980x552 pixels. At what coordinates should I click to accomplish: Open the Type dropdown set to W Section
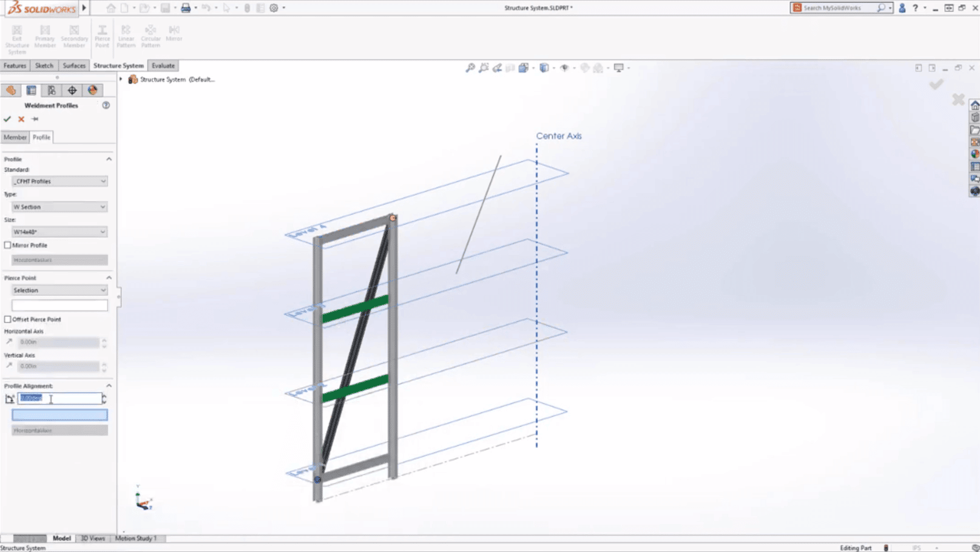click(58, 206)
